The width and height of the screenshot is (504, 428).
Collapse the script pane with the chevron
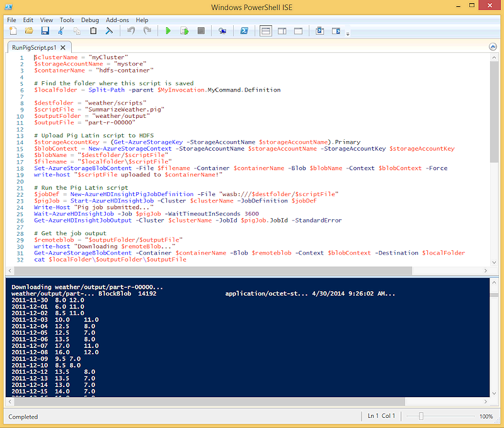pos(493,47)
